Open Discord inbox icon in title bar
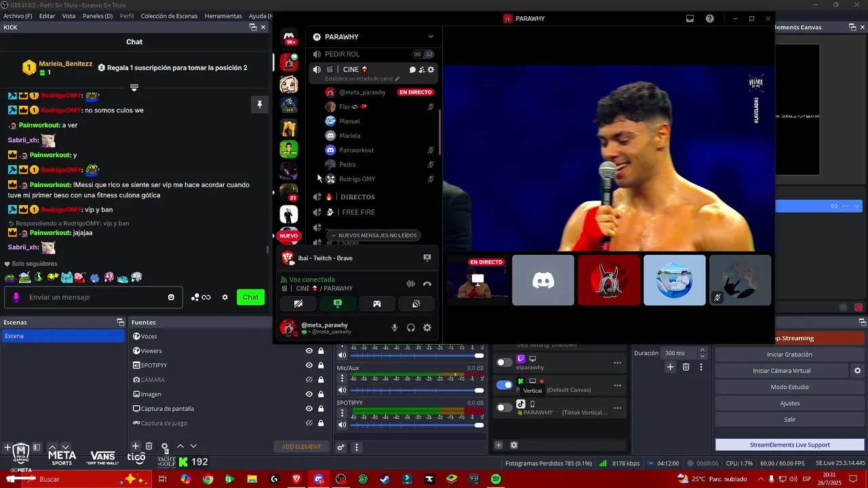The image size is (868, 488). point(690,19)
